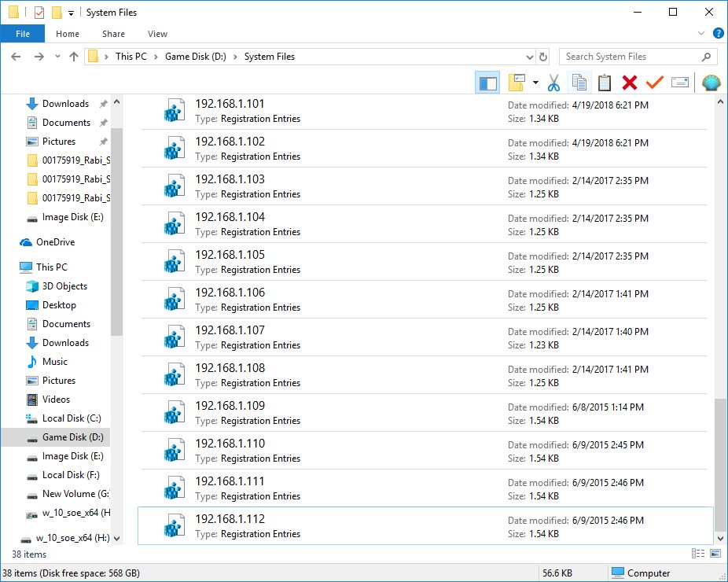Screen dimensions: 728x582
Task: Click the Copy icon in the toolbar
Action: 579,82
